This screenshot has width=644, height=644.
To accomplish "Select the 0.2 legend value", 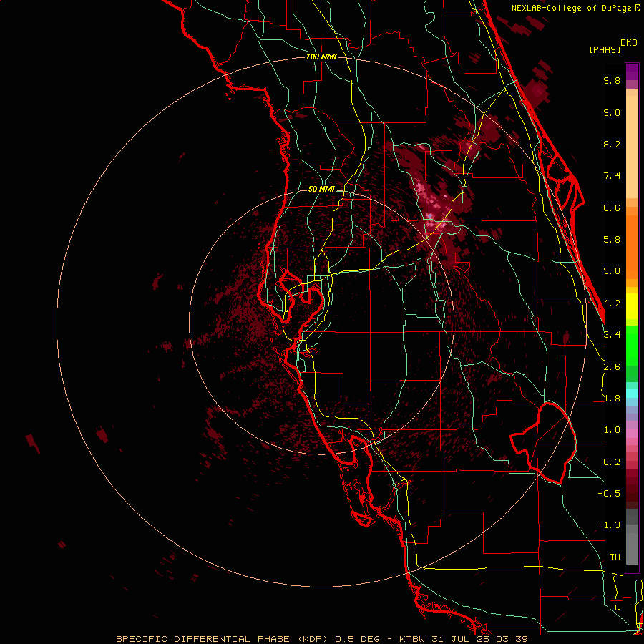I will click(612, 462).
